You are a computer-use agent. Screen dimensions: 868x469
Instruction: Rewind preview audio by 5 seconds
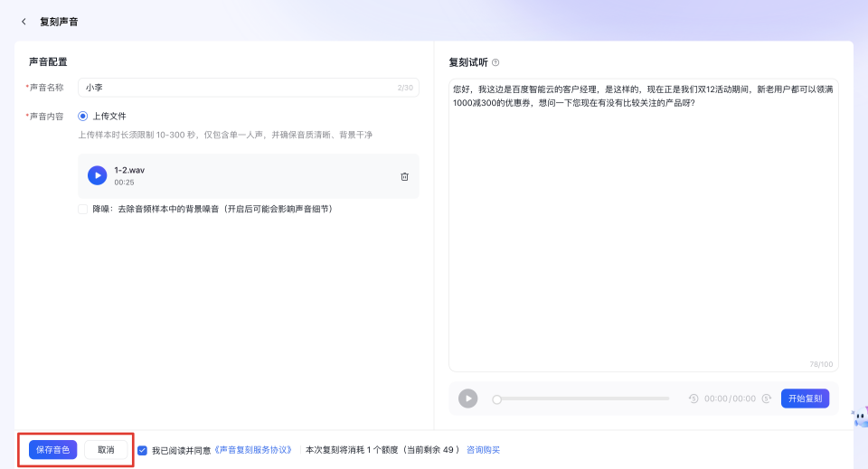point(693,399)
